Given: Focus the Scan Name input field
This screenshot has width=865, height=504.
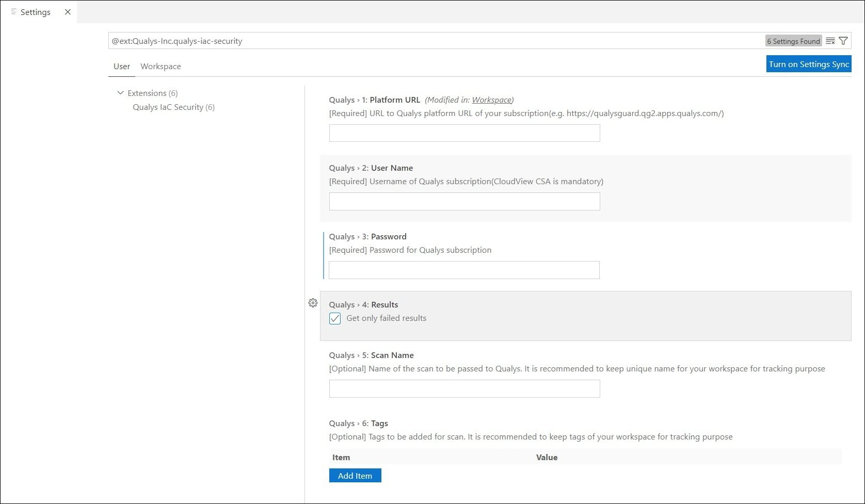Looking at the screenshot, I should click(x=464, y=388).
